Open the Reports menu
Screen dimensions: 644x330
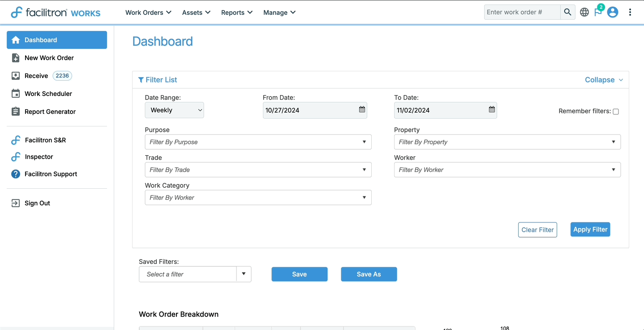[x=237, y=13]
